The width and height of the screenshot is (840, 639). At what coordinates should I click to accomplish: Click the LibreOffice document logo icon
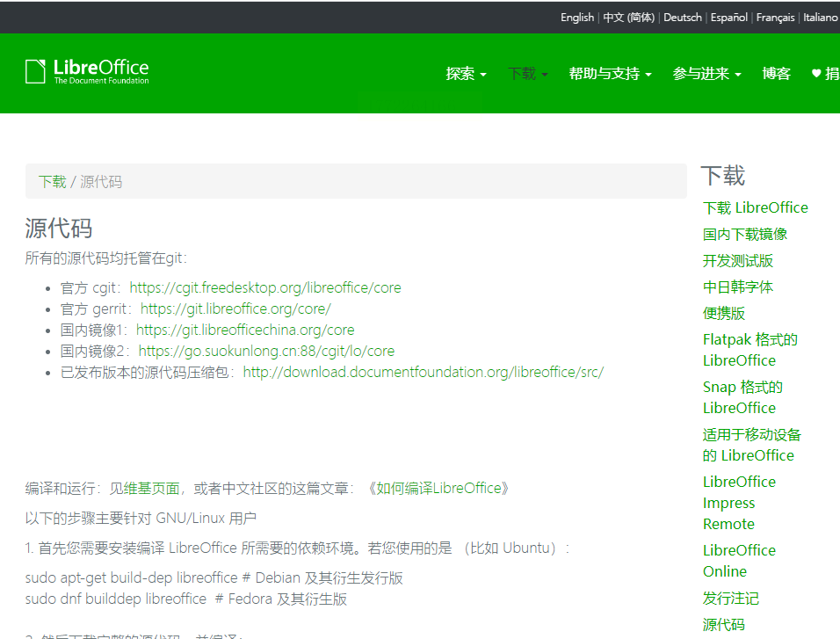pos(35,71)
